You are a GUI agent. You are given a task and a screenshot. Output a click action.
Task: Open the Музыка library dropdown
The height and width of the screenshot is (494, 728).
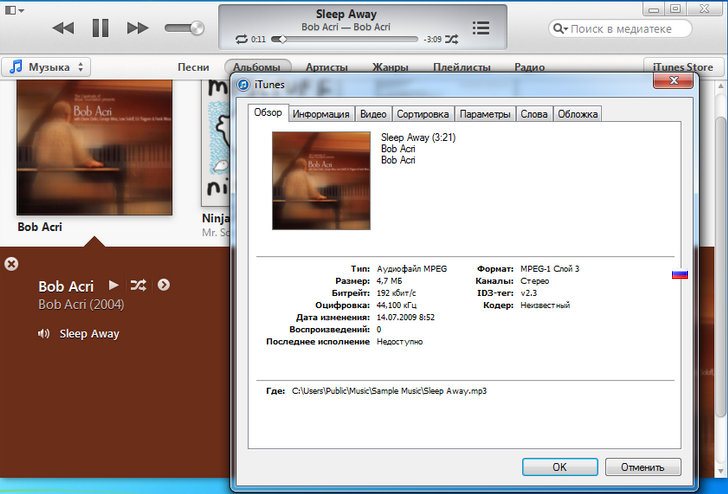[46, 67]
